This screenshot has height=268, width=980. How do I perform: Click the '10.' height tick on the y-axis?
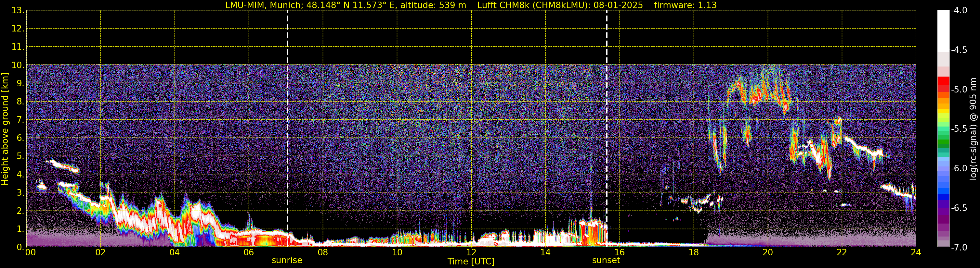tap(18, 65)
